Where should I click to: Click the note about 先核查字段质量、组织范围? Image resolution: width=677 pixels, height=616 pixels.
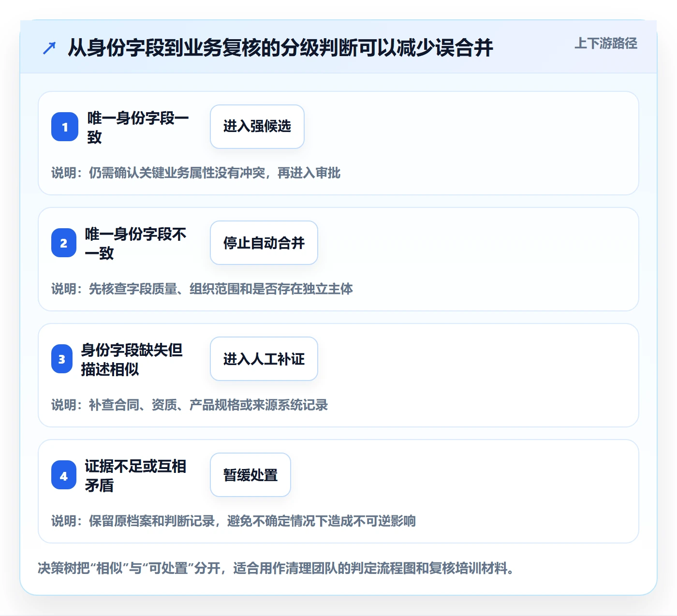tap(202, 289)
